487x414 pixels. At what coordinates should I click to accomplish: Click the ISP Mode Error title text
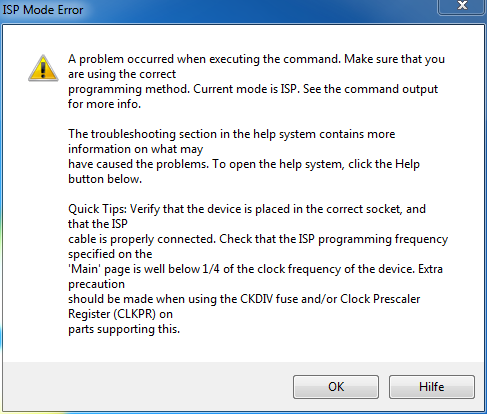(43, 10)
